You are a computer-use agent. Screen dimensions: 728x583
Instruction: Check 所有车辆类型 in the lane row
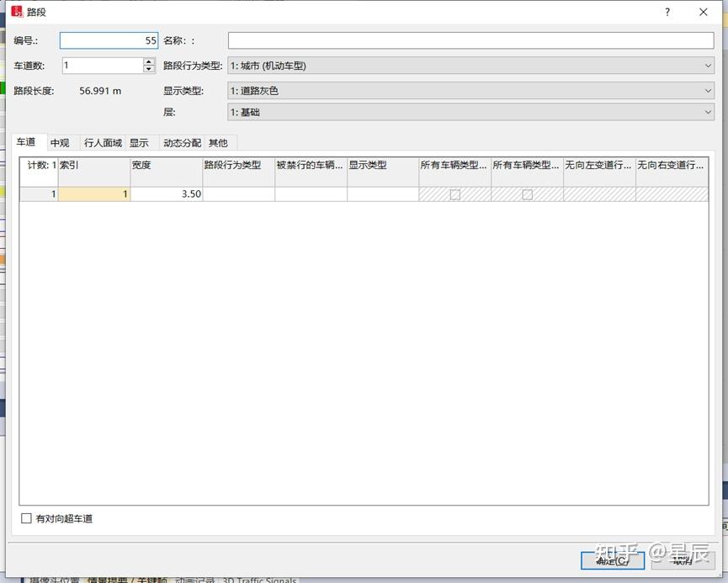tap(455, 193)
